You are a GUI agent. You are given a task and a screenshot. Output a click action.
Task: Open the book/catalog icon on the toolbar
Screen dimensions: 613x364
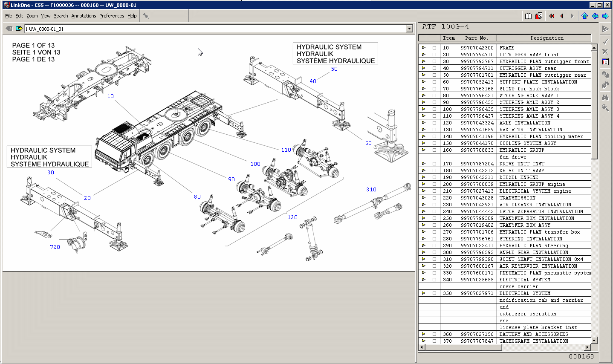click(529, 15)
